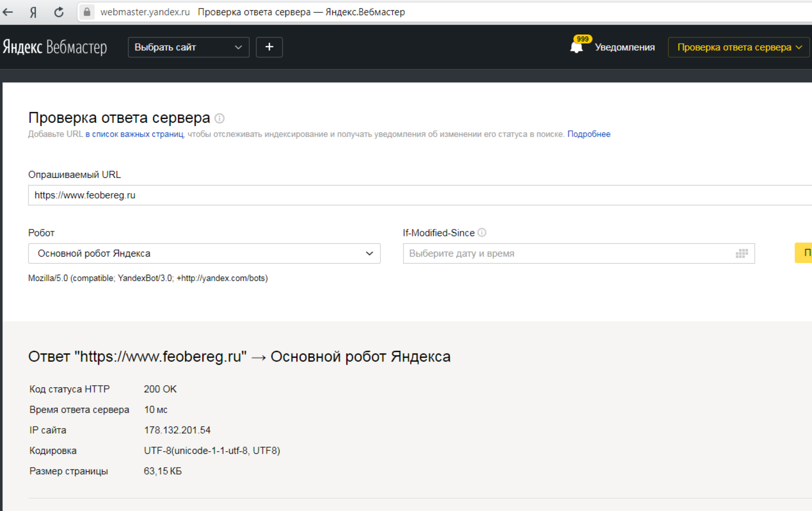The image size is (812, 511).
Task: Click the 200 OK status value
Action: 160,389
